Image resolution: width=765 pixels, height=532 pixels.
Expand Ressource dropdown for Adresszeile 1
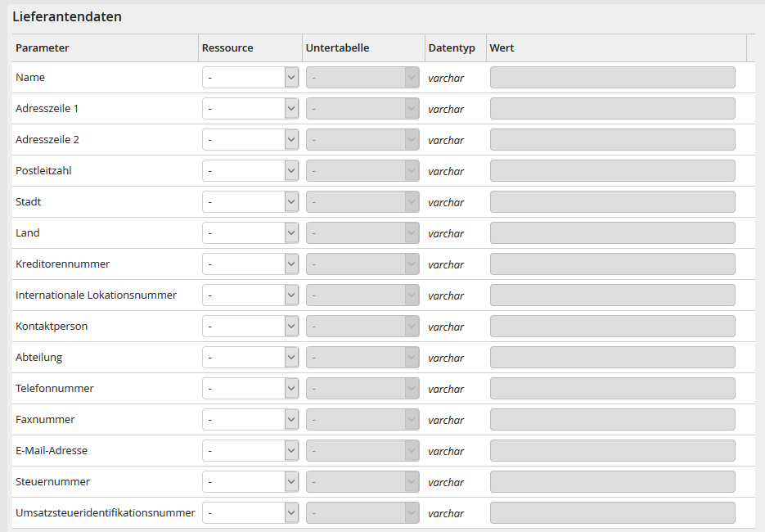[250, 109]
